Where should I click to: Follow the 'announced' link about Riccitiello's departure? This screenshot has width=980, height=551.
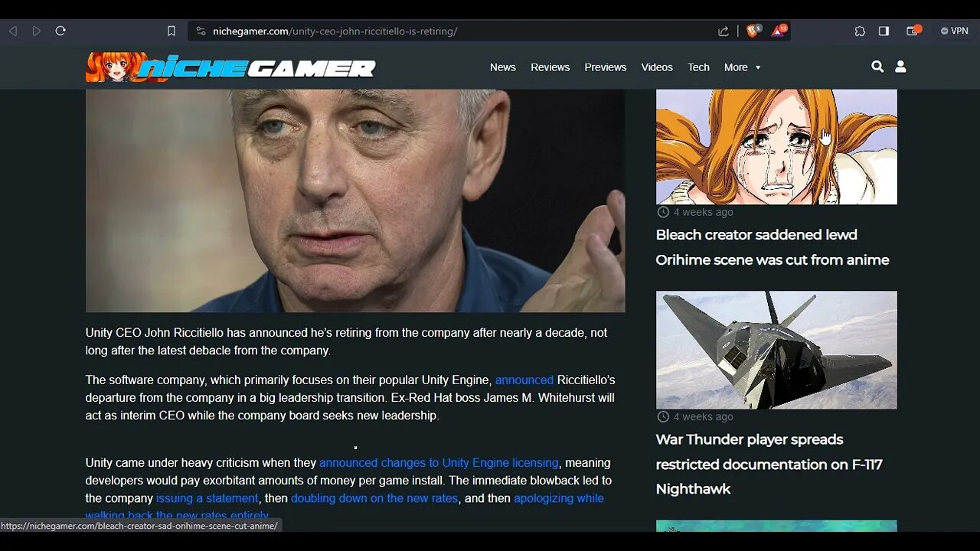pyautogui.click(x=524, y=380)
